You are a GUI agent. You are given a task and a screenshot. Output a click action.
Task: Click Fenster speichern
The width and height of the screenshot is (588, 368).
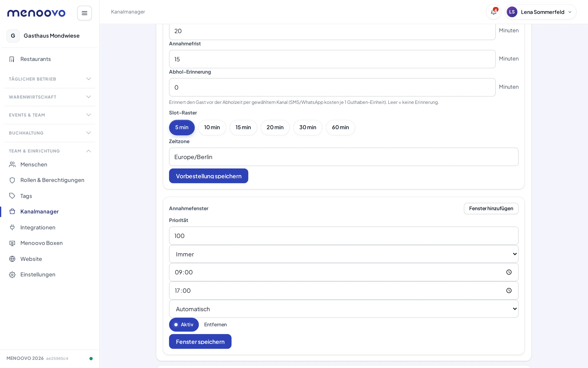click(200, 341)
